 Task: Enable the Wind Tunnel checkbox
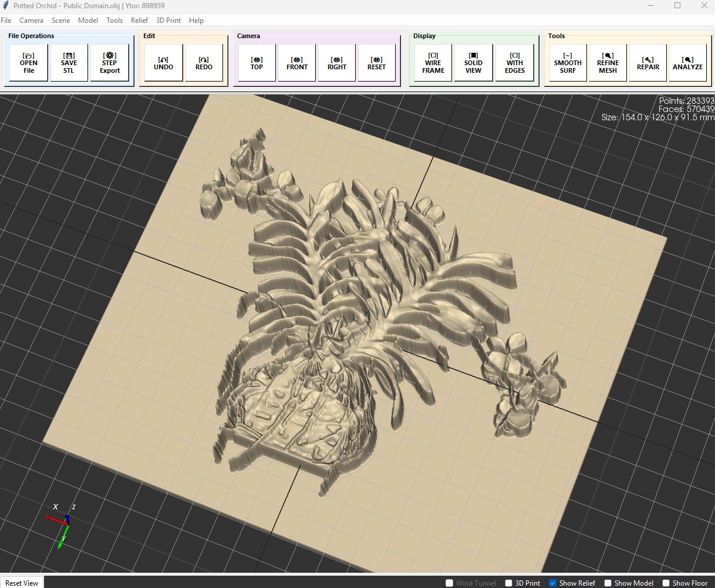pos(450,583)
